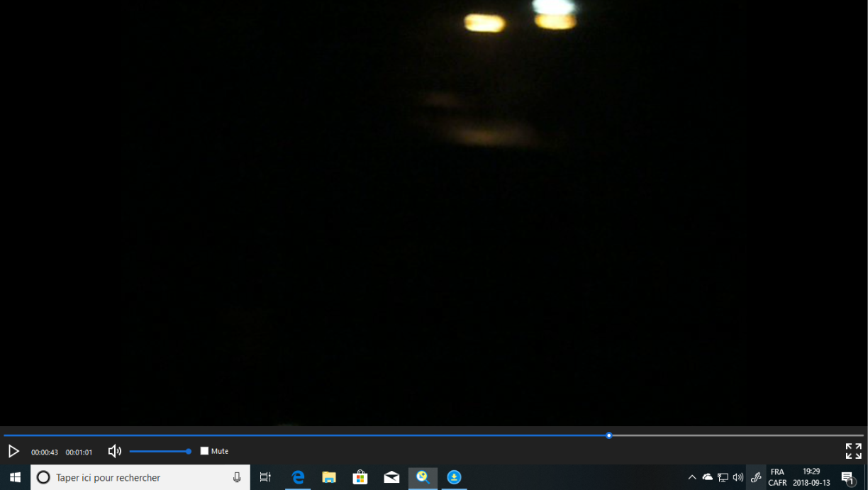Open the FRA CAFR language switcher
The height and width of the screenshot is (490, 868).
777,477
